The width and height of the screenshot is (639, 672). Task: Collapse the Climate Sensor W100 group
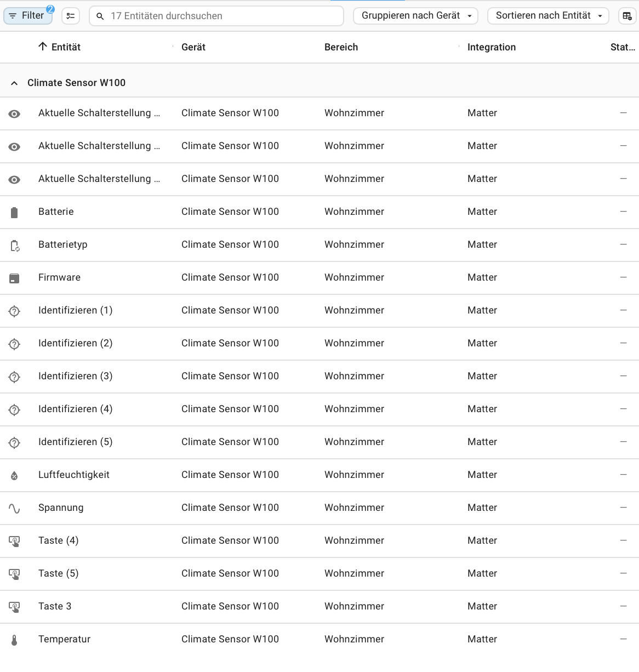(x=15, y=83)
